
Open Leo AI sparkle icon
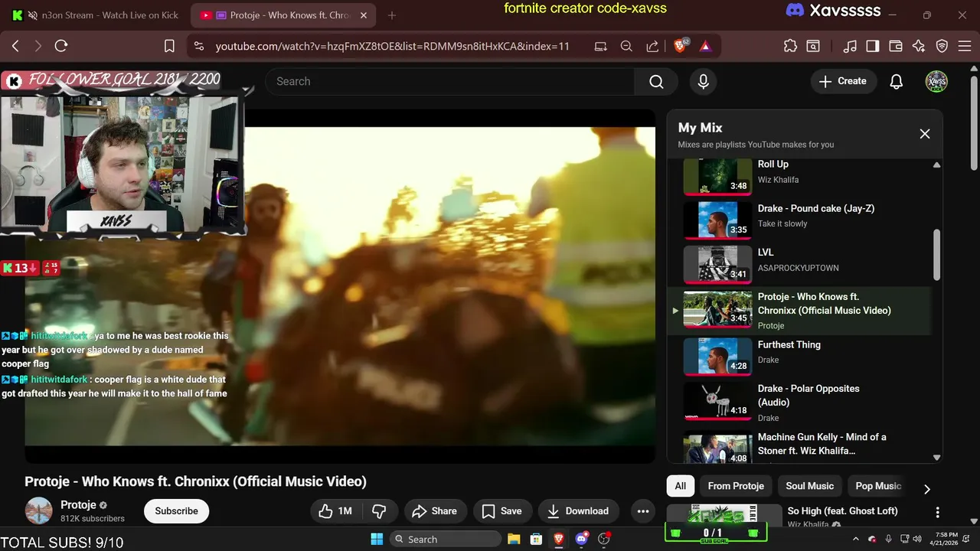(x=919, y=46)
